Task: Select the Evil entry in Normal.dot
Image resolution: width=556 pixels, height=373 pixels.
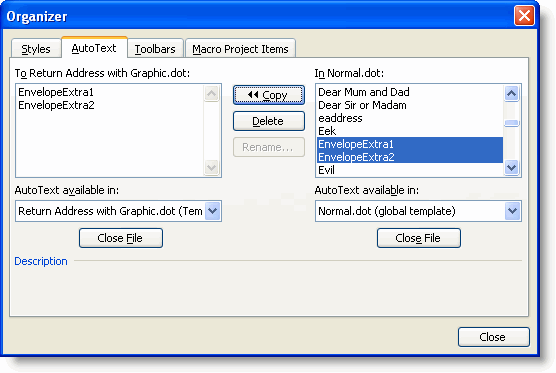Action: [x=326, y=170]
